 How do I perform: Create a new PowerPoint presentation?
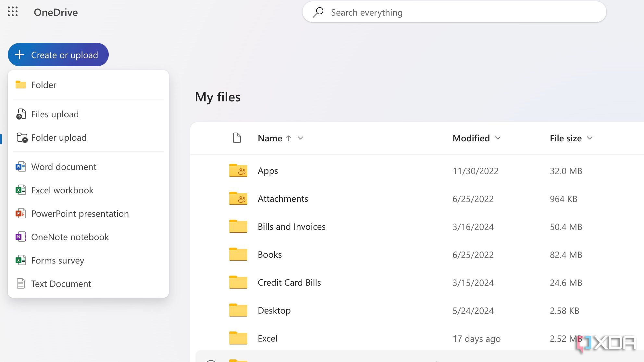(x=88, y=213)
